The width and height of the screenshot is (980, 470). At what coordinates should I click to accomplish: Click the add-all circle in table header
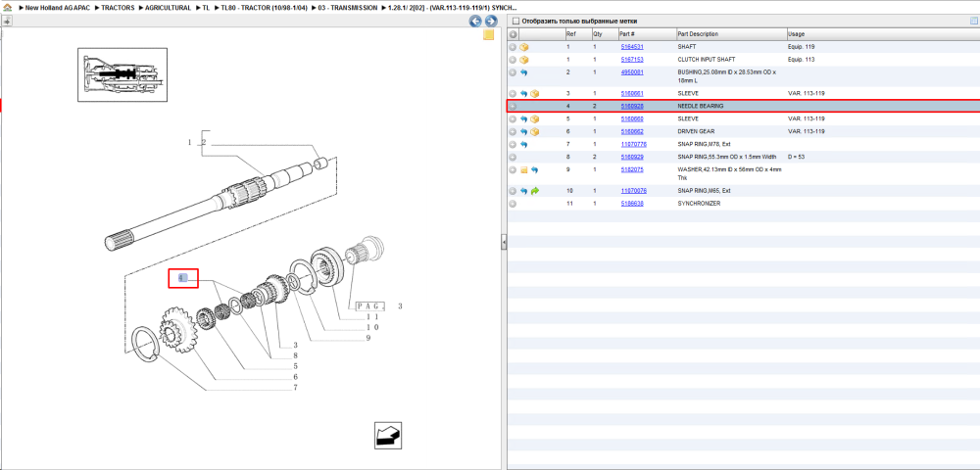513,33
